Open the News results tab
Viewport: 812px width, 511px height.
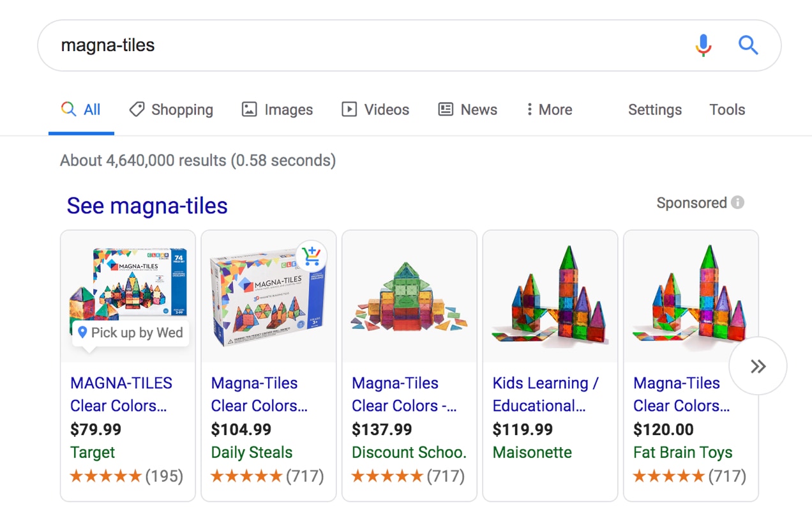click(467, 110)
